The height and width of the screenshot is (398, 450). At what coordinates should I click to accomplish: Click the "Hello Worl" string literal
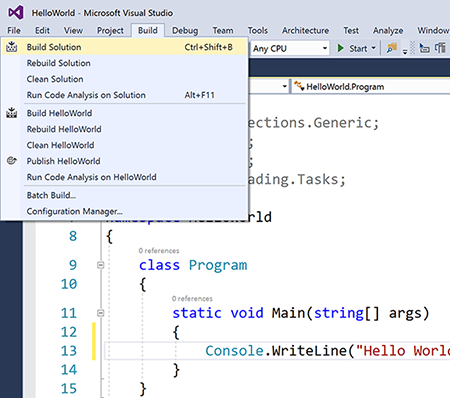pyautogui.click(x=403, y=351)
